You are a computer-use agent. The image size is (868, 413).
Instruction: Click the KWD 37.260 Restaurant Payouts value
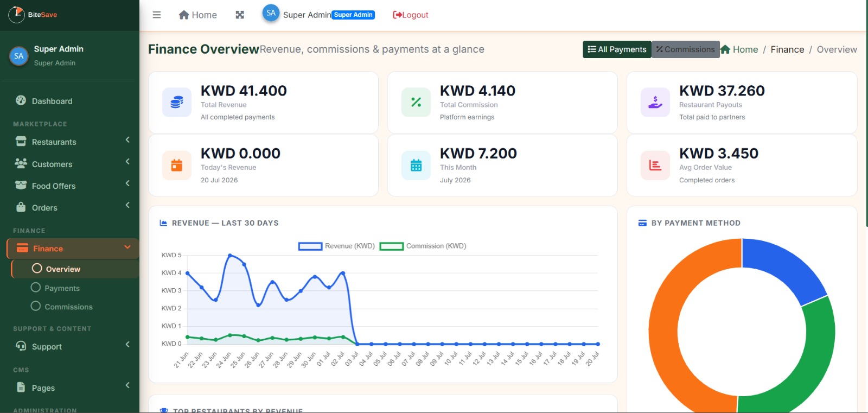[x=722, y=91]
